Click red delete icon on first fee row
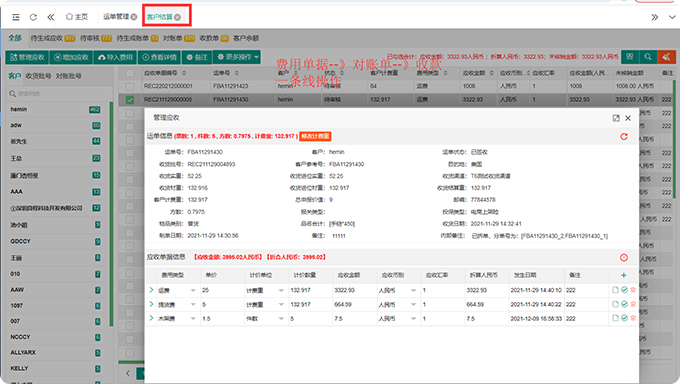Viewport: 680px width, 384px height. point(633,290)
